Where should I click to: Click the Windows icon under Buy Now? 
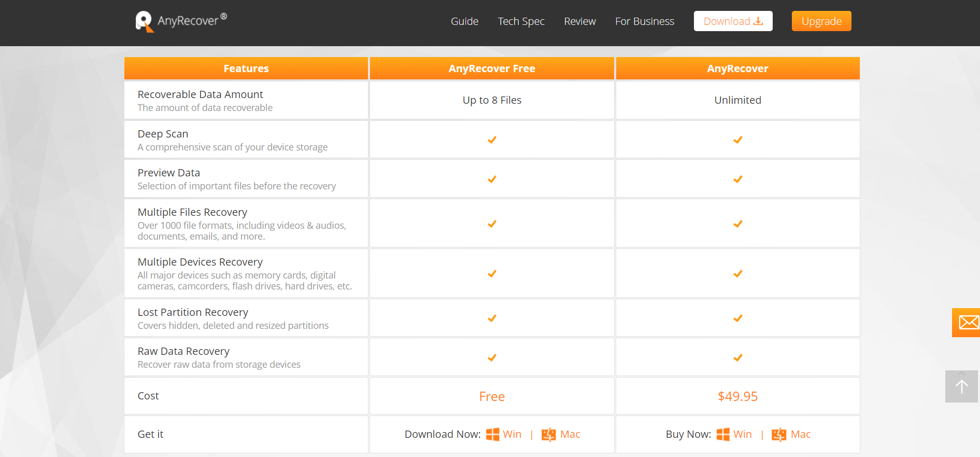pos(723,434)
